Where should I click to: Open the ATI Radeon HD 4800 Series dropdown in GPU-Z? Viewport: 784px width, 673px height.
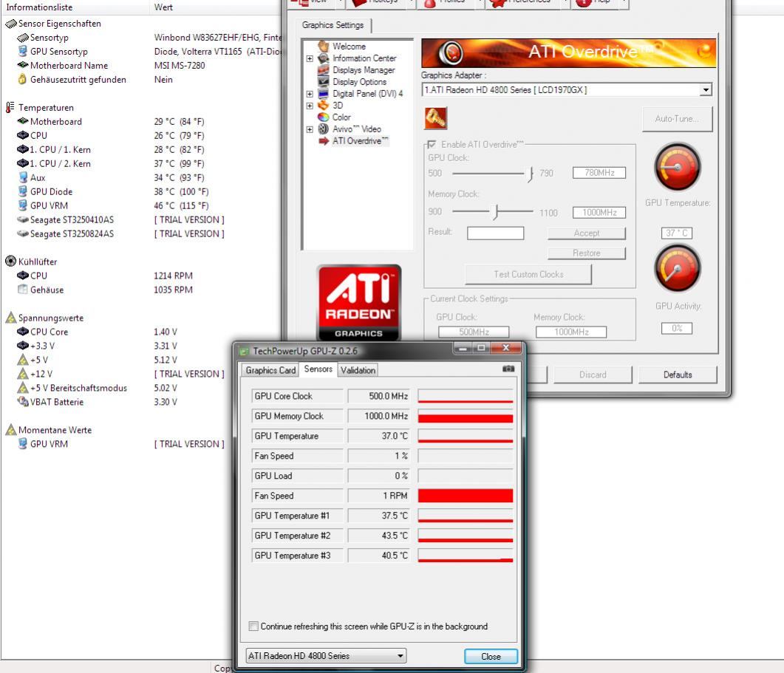coord(326,655)
